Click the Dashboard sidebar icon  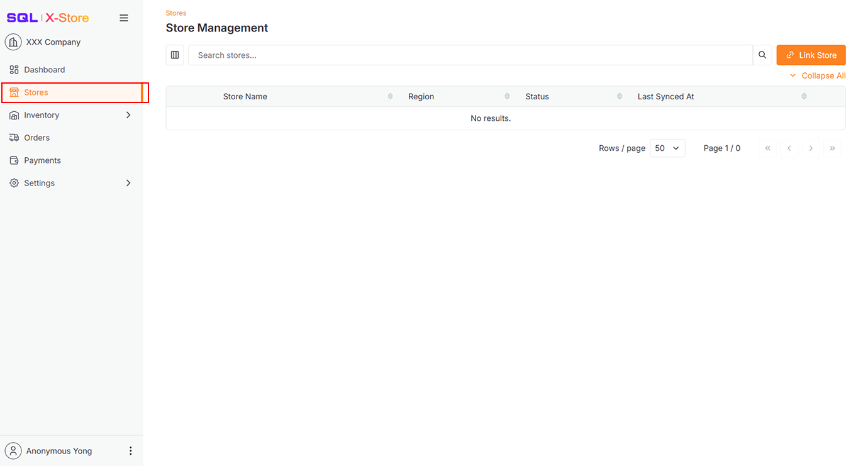pyautogui.click(x=13, y=69)
